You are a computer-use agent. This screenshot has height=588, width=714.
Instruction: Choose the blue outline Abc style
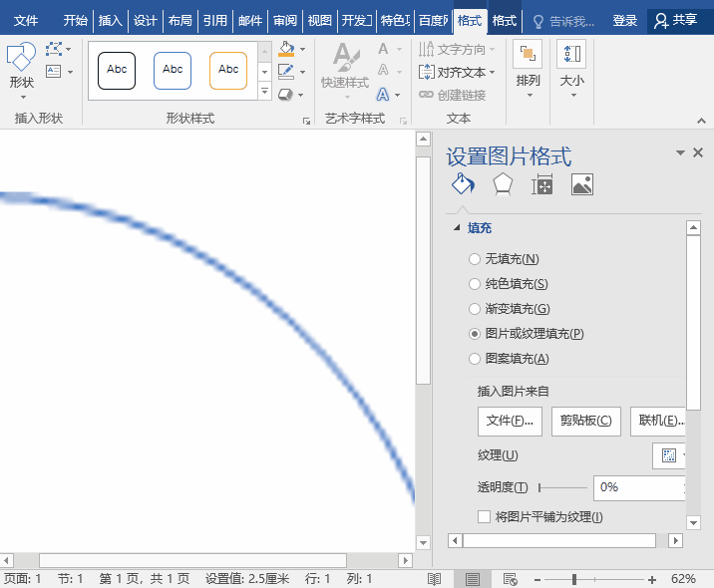[173, 71]
